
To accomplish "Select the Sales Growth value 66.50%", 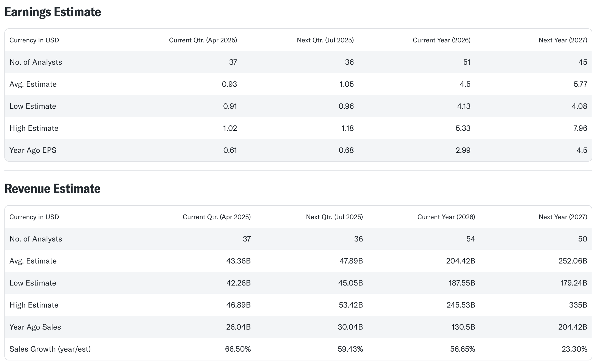I will [238, 349].
